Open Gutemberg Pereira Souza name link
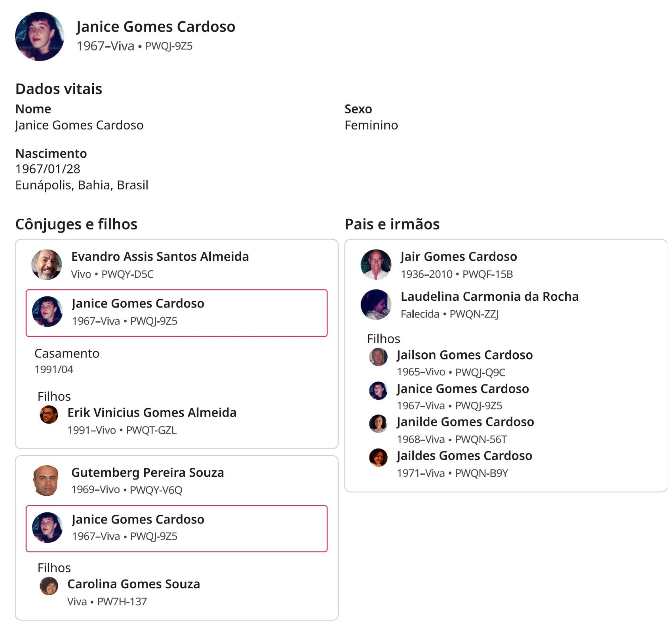This screenshot has height=634, width=672. tap(147, 472)
